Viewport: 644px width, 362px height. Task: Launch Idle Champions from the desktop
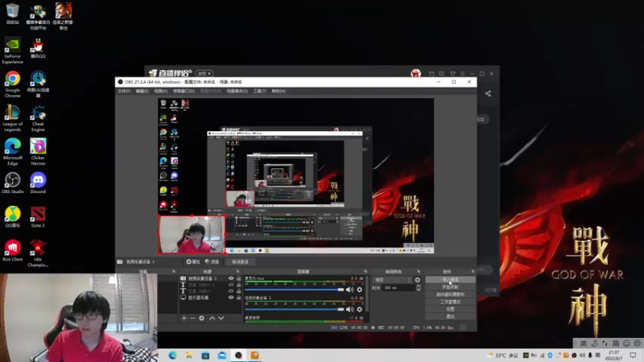(38, 253)
